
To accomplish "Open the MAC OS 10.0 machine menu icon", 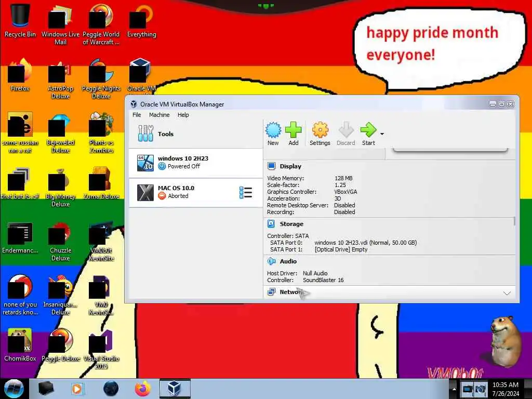I will 246,193.
